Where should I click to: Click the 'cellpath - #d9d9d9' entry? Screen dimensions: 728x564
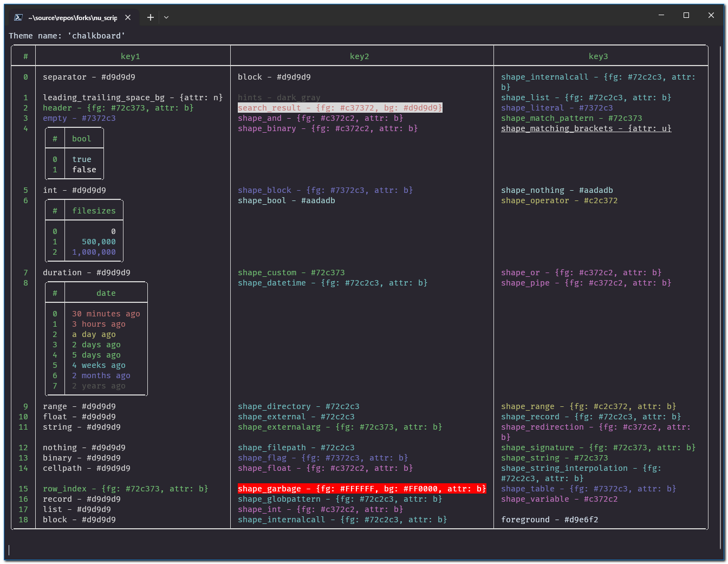(x=87, y=468)
